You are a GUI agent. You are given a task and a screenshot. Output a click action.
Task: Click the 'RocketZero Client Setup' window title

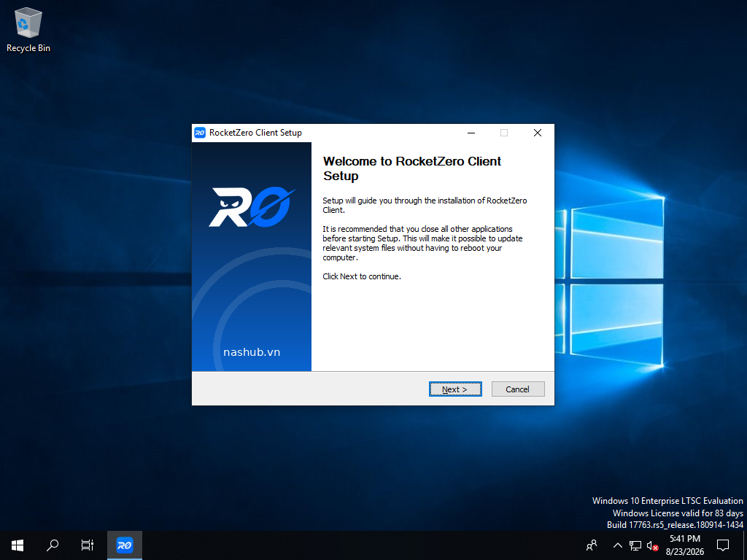(x=255, y=133)
